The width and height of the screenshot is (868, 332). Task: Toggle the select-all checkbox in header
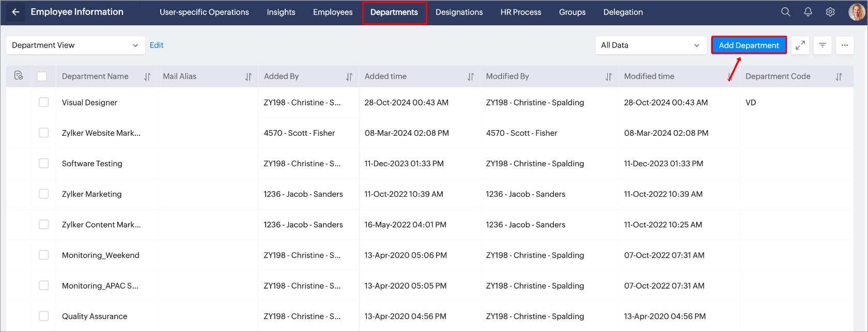click(x=42, y=76)
